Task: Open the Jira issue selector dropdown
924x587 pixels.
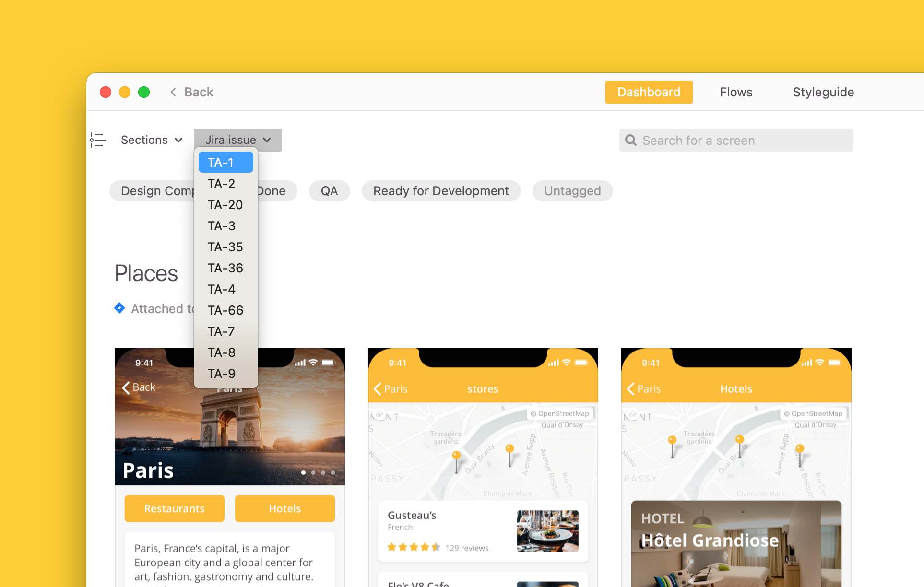Action: pos(237,140)
